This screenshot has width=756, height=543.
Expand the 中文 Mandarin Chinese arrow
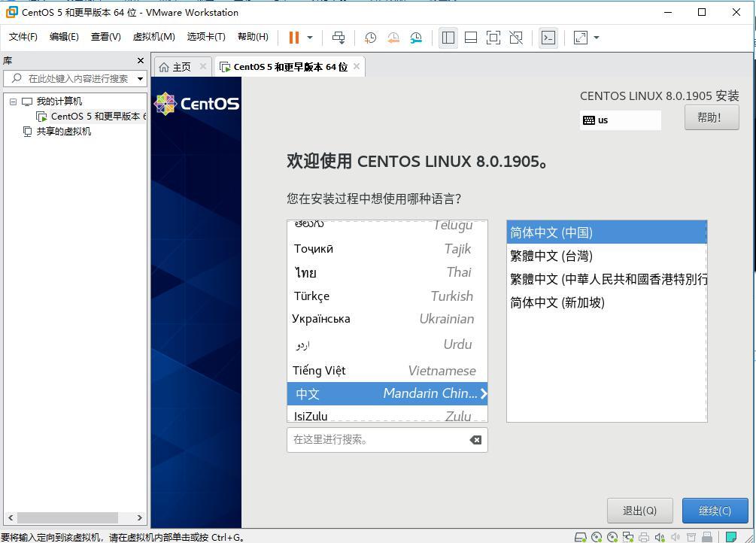[x=484, y=393]
